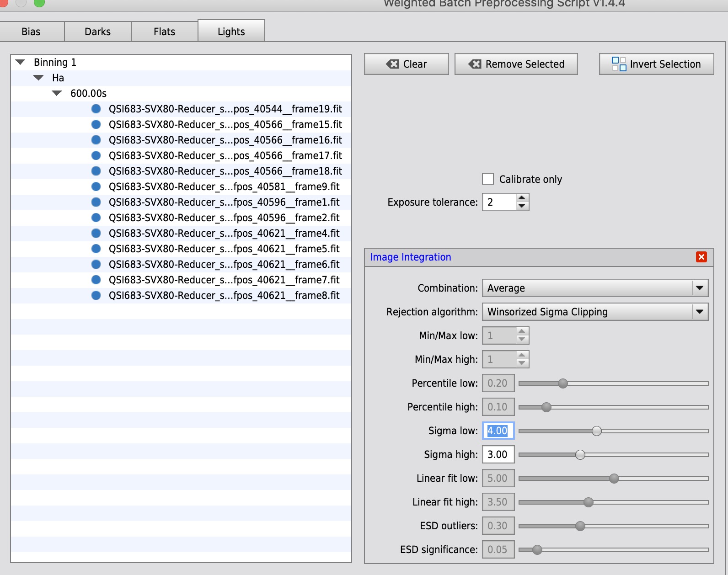The height and width of the screenshot is (575, 728).
Task: Switch to the Bias tab
Action: (31, 32)
